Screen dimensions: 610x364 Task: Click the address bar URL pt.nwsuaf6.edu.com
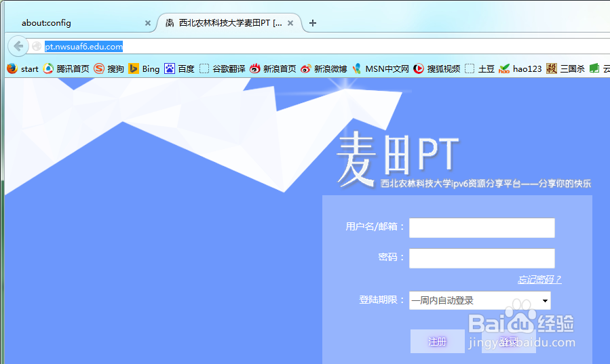83,47
